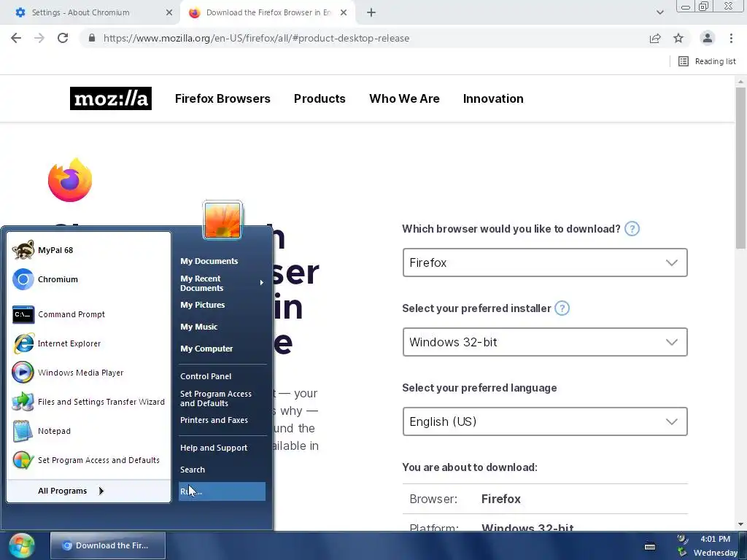Click the Run... entry in the Start menu

pyautogui.click(x=222, y=491)
